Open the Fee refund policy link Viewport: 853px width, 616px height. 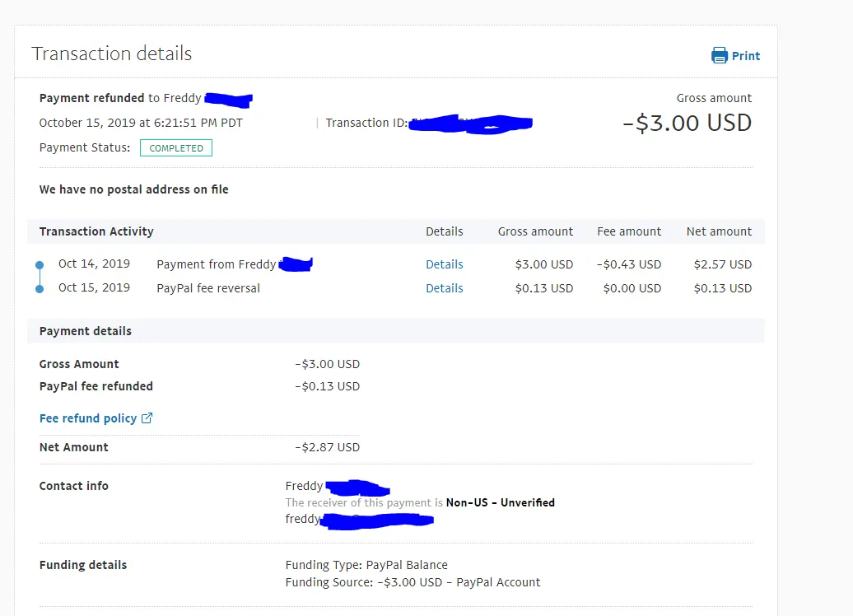pyautogui.click(x=88, y=418)
